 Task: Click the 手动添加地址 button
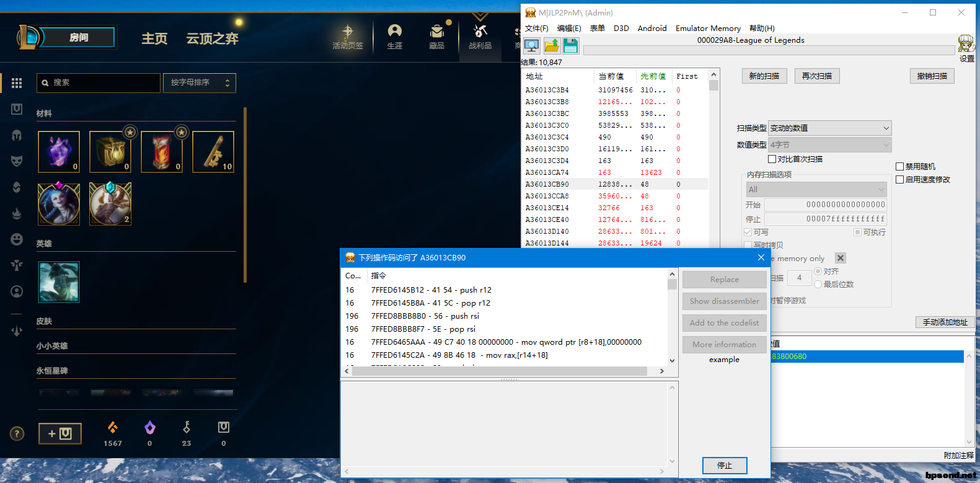point(945,322)
